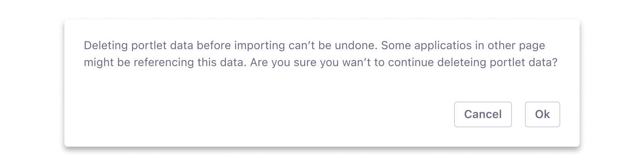
Task: Click the misspelled word "deleteing"
Action: coord(461,62)
